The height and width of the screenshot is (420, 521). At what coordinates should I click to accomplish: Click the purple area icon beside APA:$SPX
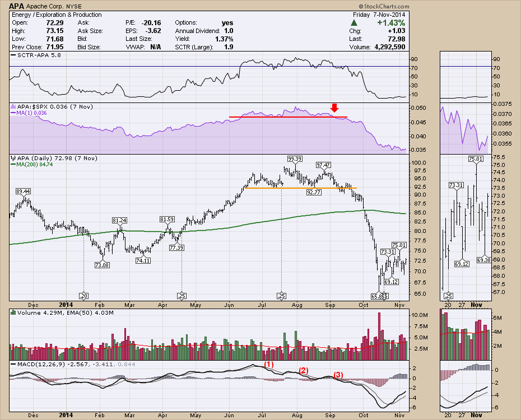[x=13, y=106]
